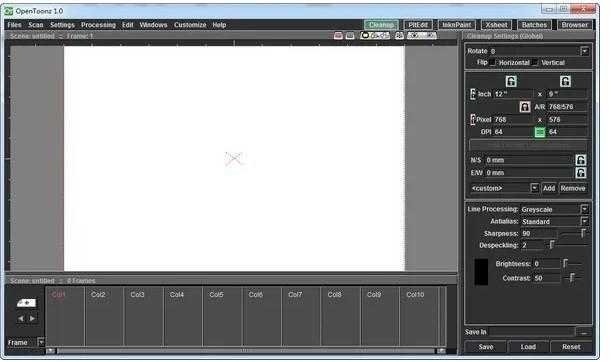Open the Edit menu
Viewport: 611px width, 362px height.
[127, 25]
